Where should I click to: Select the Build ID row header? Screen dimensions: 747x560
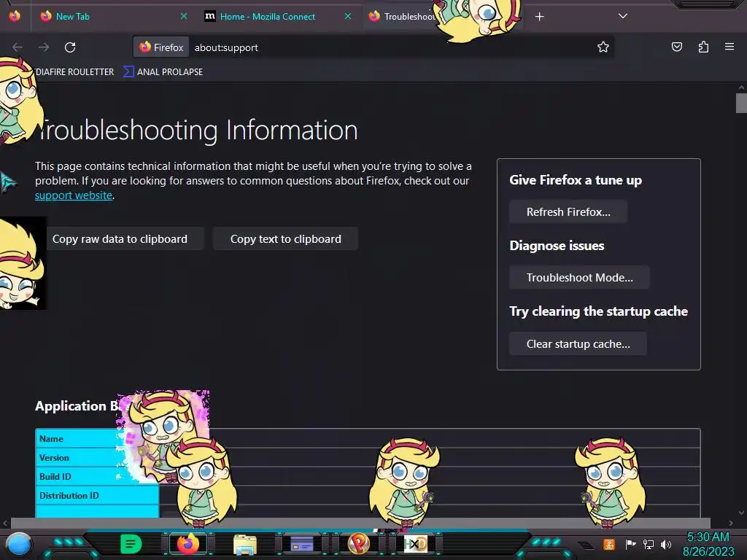coord(79,477)
